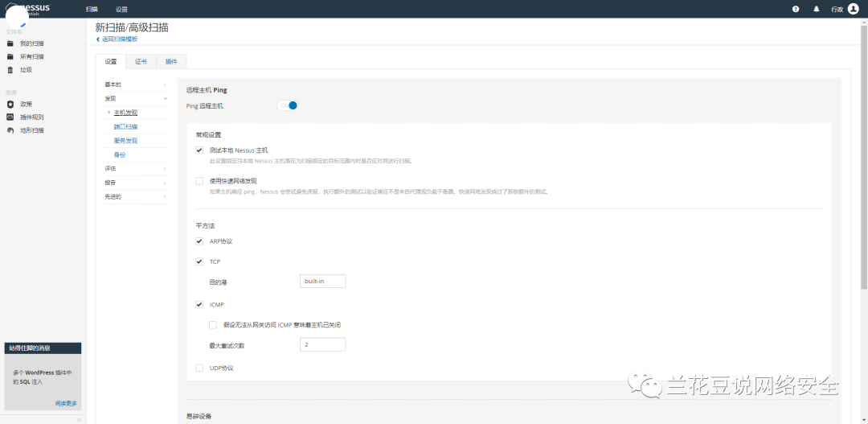Click the notification bell icon
The width and height of the screenshot is (868, 424).
[817, 9]
